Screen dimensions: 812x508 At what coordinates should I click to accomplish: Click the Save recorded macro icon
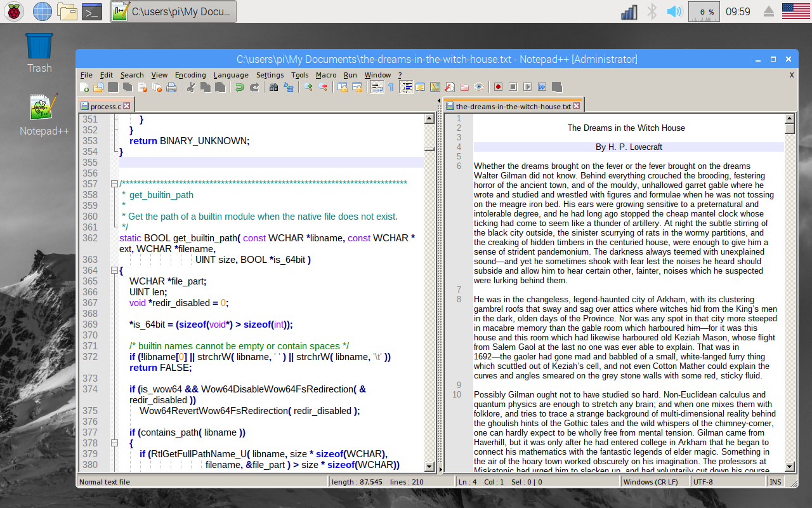pyautogui.click(x=556, y=87)
